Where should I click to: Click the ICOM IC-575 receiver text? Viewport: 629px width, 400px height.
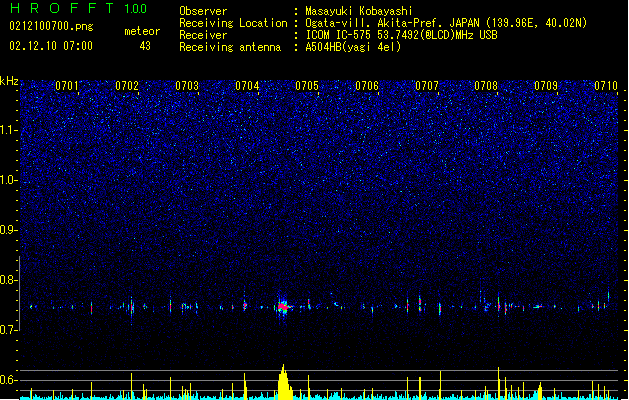pyautogui.click(x=401, y=35)
